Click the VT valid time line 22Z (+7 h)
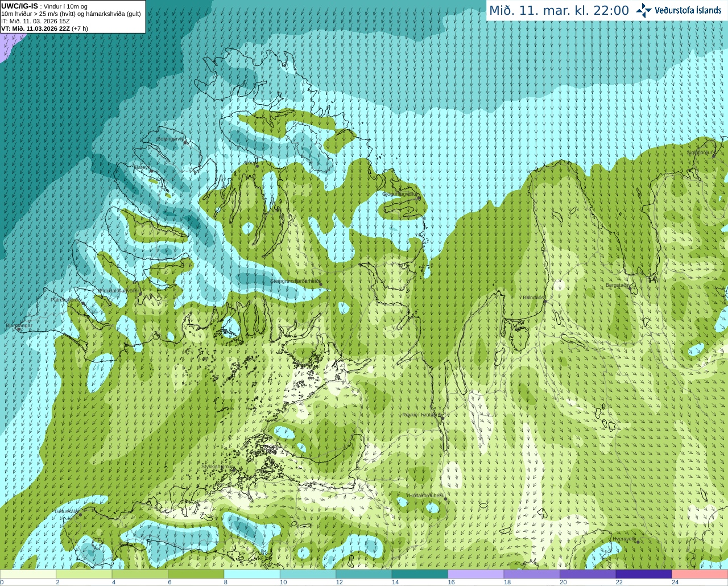The height and width of the screenshot is (586, 728). (44, 28)
